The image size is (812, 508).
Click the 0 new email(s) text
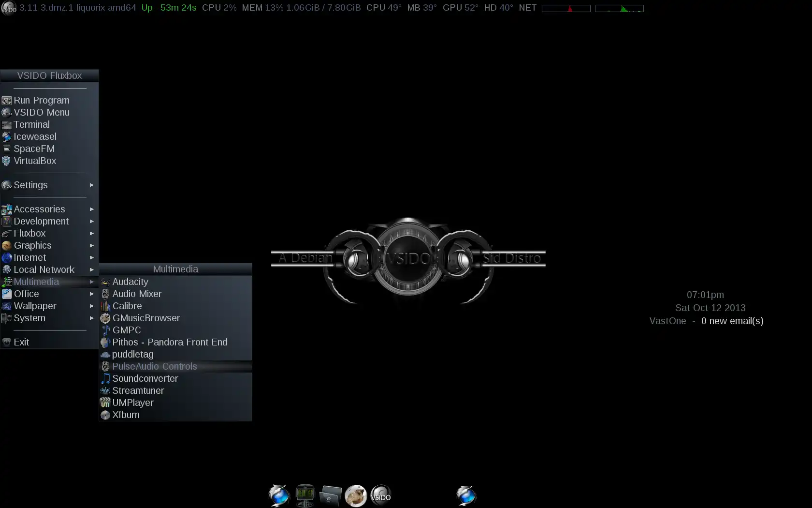point(732,321)
